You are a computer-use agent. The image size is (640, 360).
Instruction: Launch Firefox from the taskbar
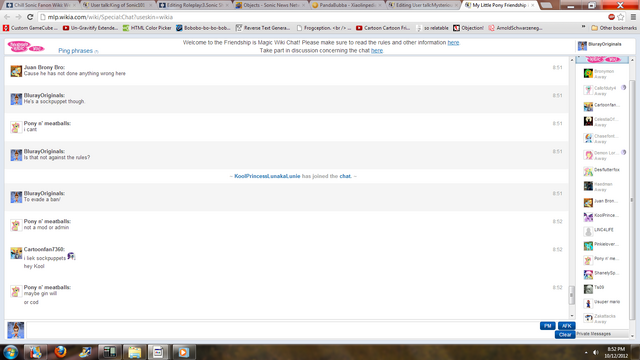point(60,352)
